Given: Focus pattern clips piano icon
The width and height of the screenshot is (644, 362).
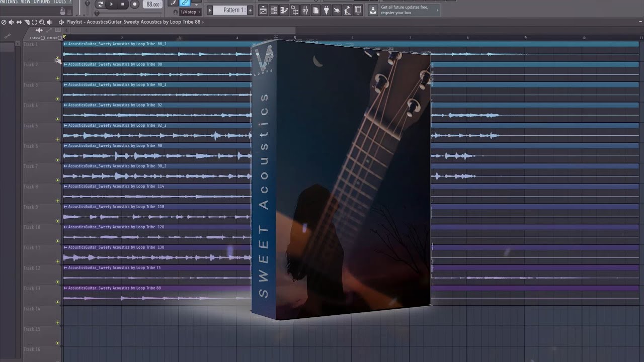Looking at the screenshot, I should [58, 31].
